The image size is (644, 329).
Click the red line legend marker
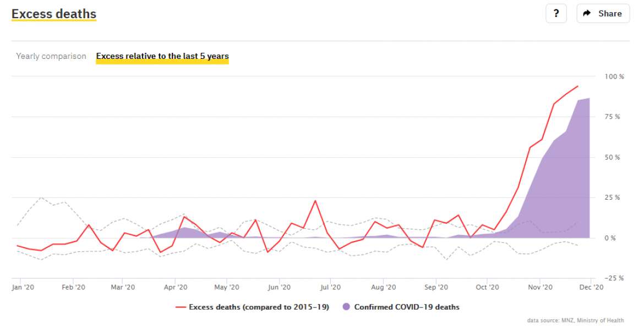pos(181,307)
